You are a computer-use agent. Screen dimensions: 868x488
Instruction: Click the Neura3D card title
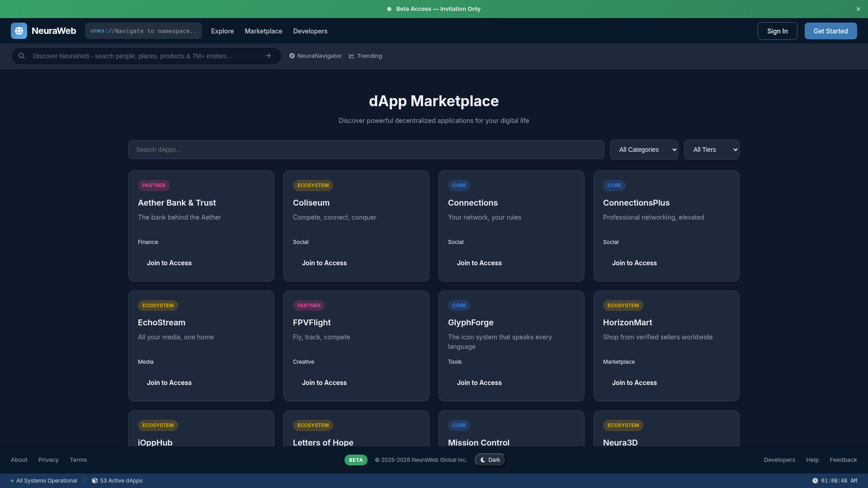pyautogui.click(x=620, y=443)
